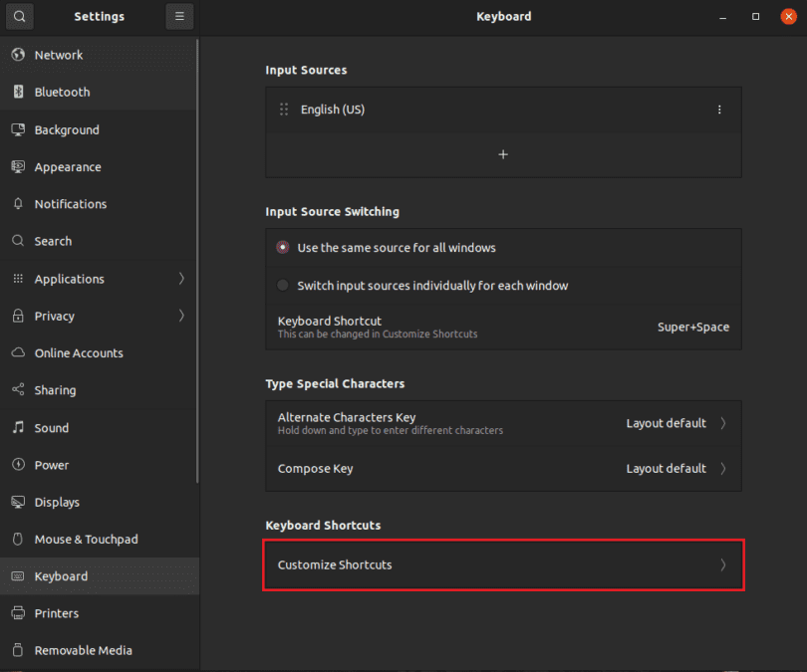Select the Bluetooth icon in the sidebar
This screenshot has height=672, width=807.
[18, 92]
